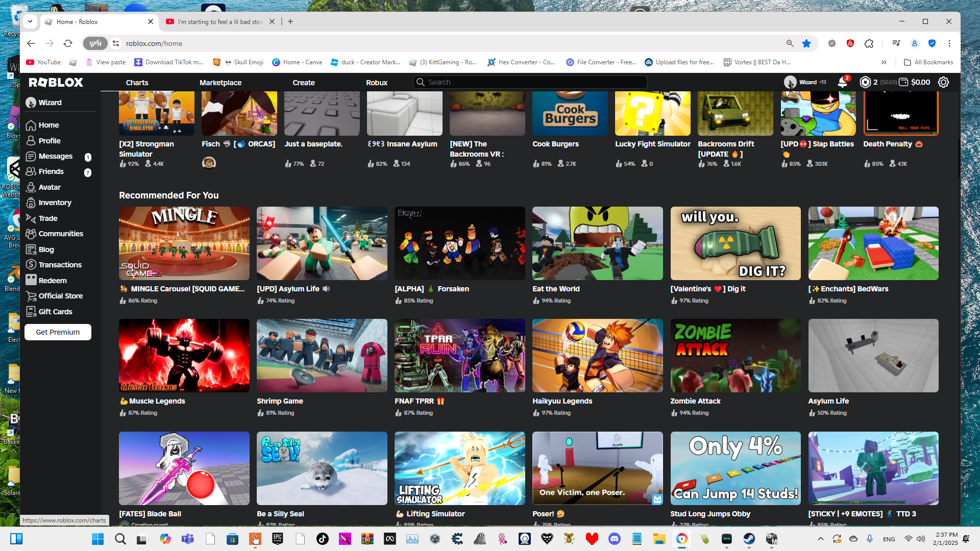The image size is (980, 551).
Task: Open Avatar from the sidebar
Action: (x=50, y=187)
